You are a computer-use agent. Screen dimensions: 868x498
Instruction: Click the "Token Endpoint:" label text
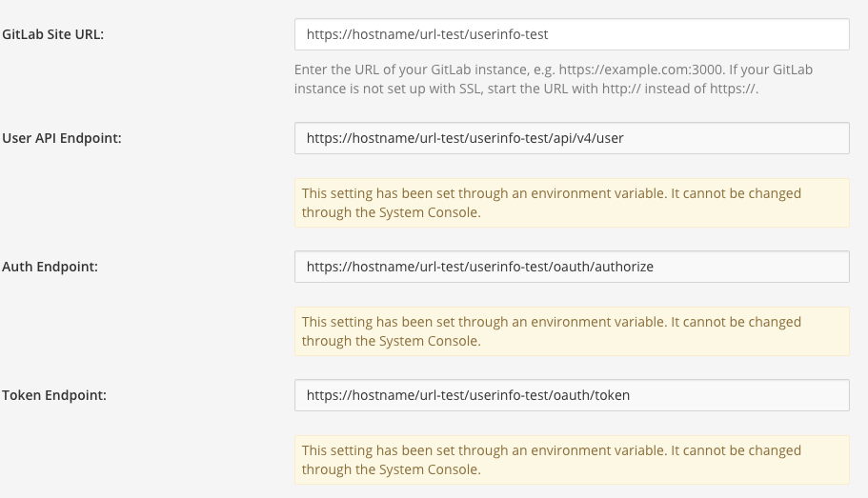54,395
